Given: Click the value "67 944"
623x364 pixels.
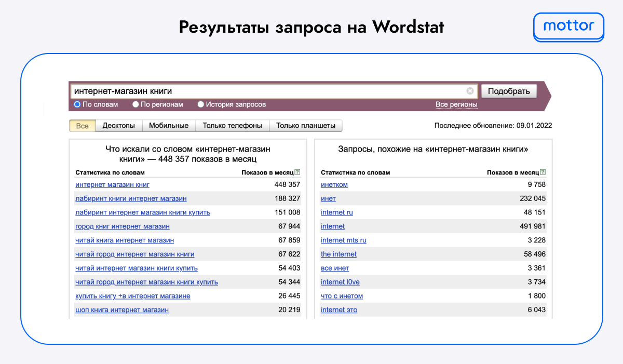Looking at the screenshot, I should tap(290, 226).
